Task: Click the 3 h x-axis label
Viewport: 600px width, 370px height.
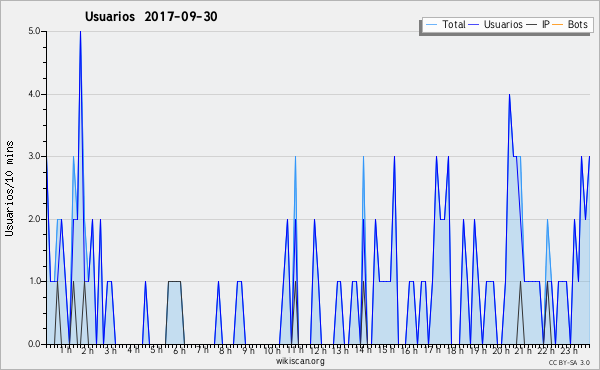Action: pyautogui.click(x=111, y=350)
